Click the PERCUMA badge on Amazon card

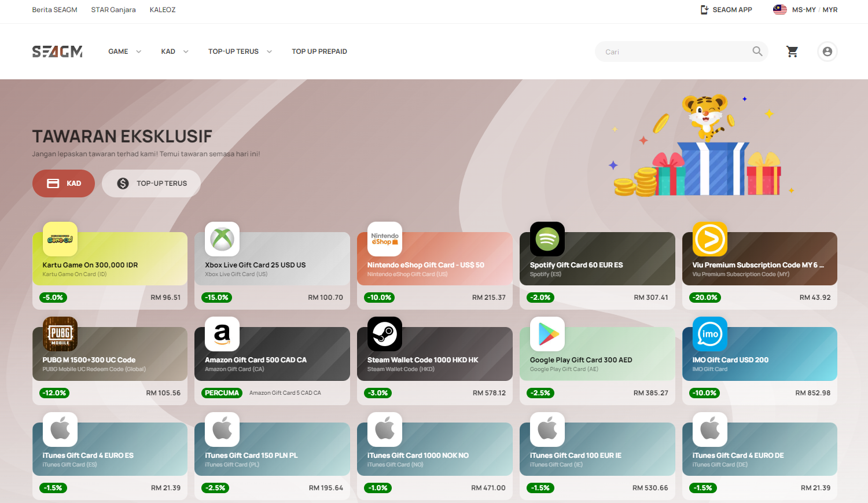click(x=222, y=393)
